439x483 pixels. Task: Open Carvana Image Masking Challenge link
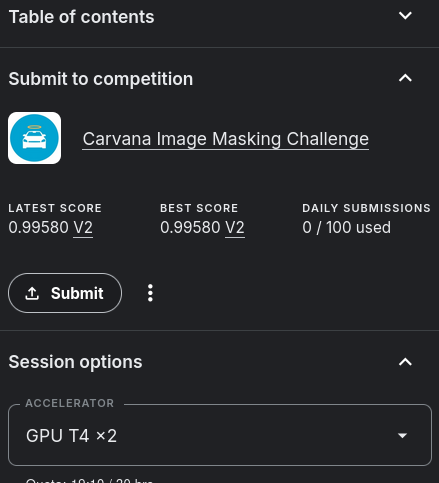point(226,139)
